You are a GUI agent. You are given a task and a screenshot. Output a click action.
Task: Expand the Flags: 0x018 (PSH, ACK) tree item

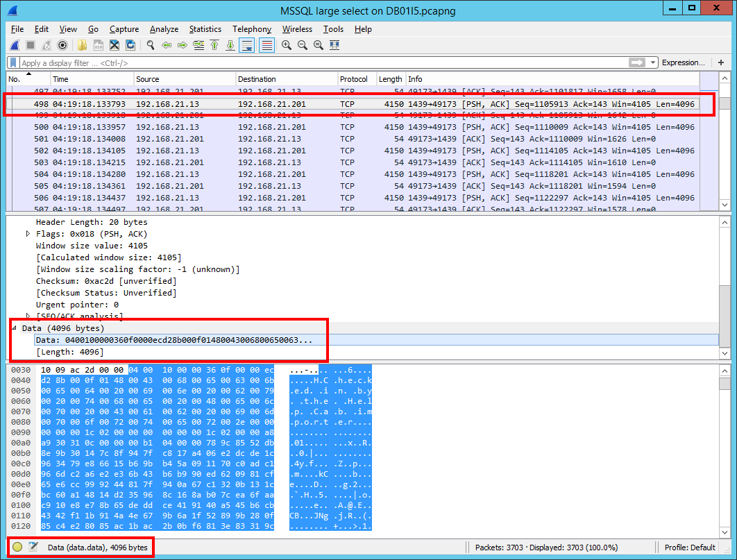28,233
